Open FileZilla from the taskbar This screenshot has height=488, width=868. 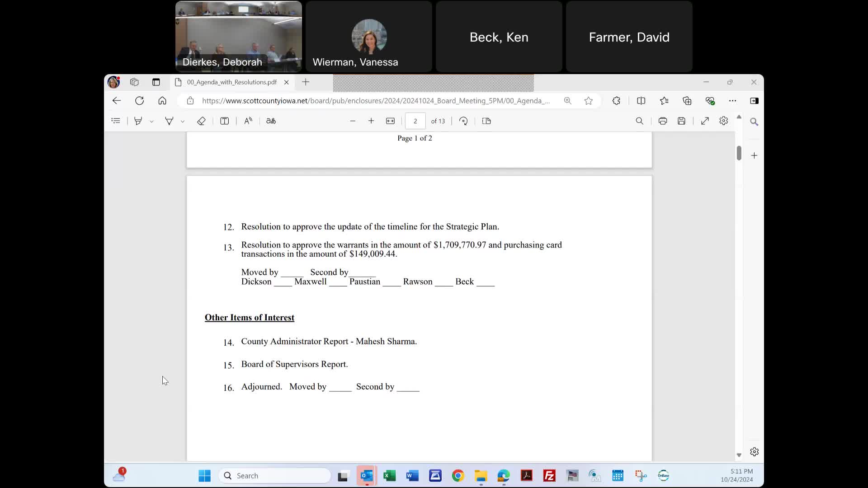549,475
